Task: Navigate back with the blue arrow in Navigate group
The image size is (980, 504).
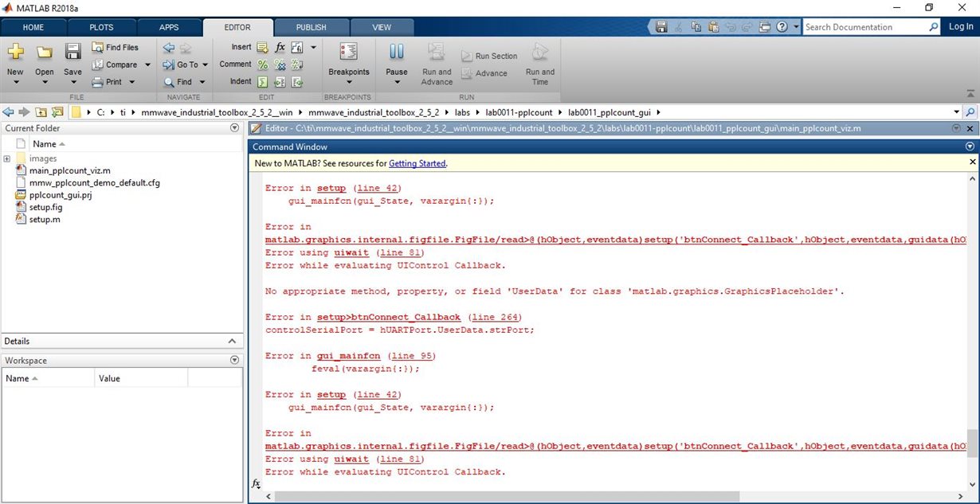Action: pos(168,48)
